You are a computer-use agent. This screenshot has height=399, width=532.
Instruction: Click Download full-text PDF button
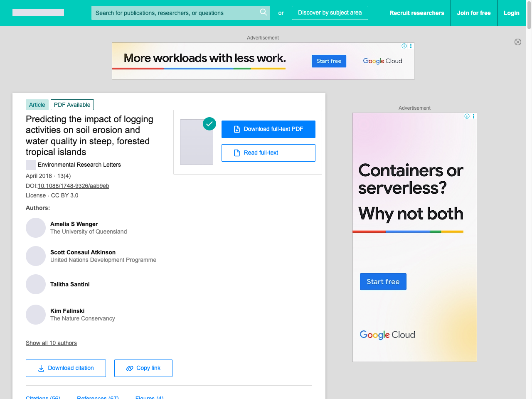268,129
